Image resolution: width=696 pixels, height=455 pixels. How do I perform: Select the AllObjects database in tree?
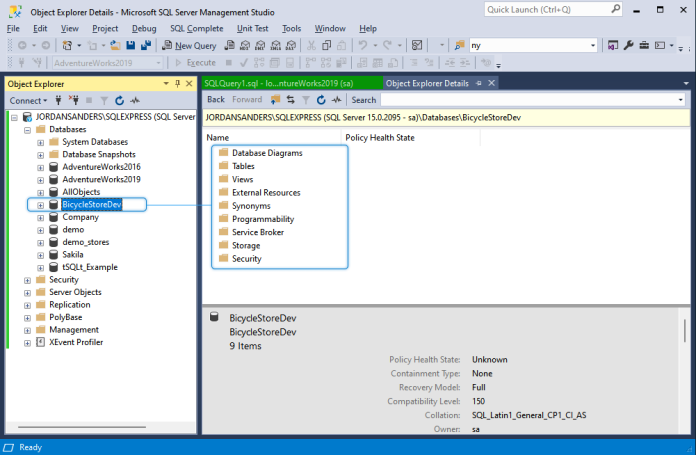81,192
